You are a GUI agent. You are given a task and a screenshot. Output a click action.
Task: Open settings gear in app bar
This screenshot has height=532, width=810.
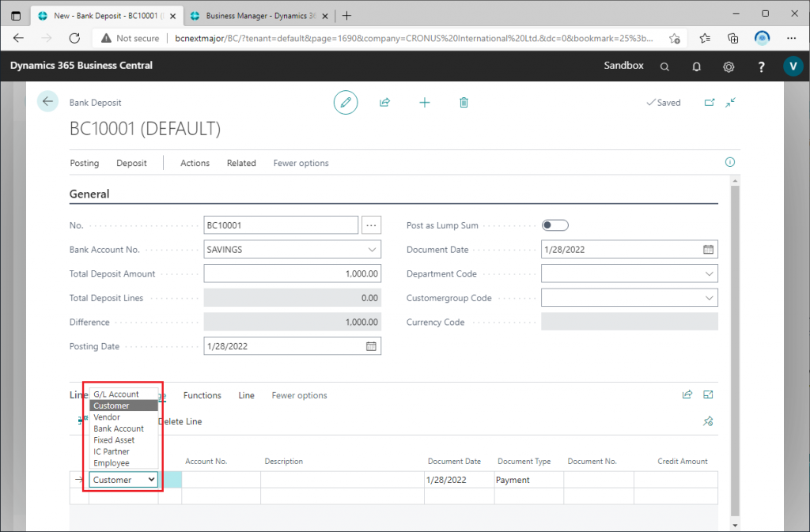point(729,66)
